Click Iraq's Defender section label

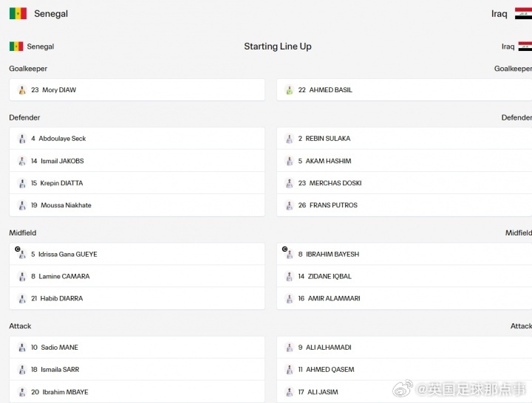pos(516,117)
